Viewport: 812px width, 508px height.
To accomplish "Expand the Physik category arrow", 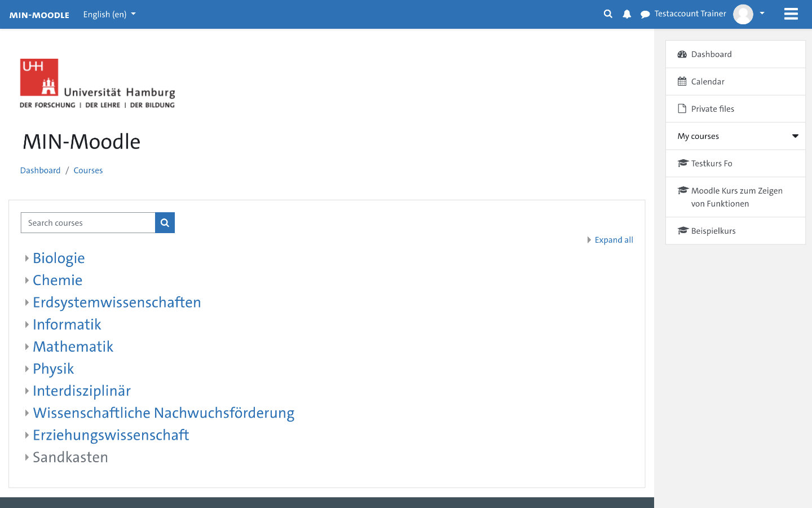I will [27, 369].
